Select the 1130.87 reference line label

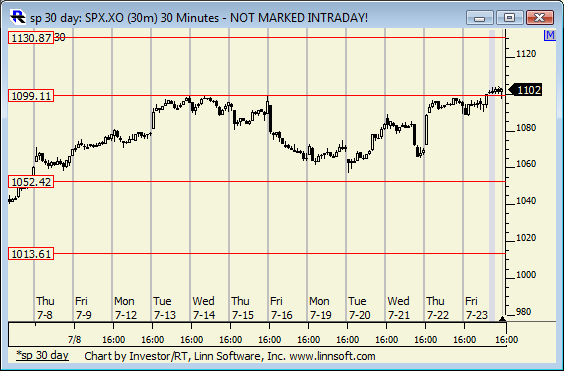[x=31, y=38]
